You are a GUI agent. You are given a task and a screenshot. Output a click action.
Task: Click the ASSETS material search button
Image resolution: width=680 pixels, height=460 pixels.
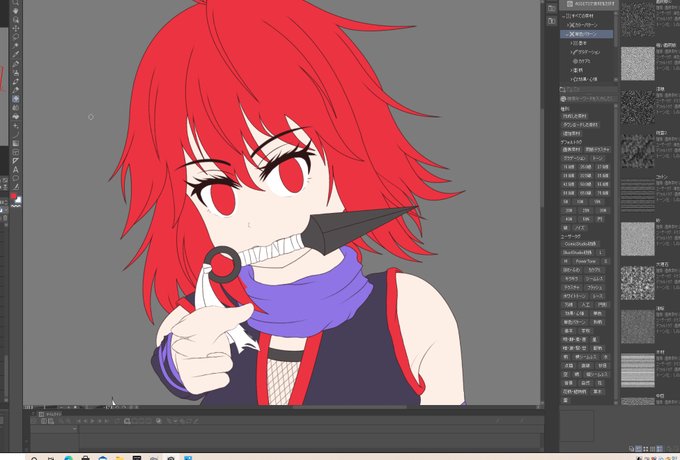pos(588,4)
